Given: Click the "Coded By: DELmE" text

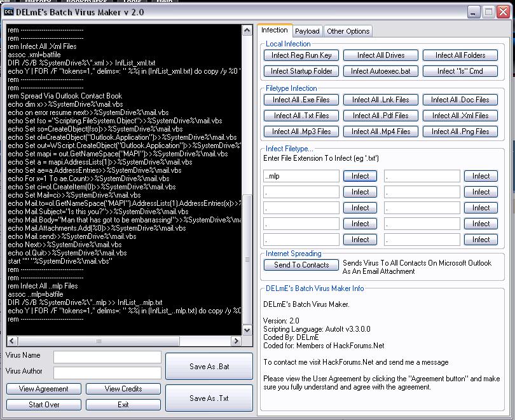Looking at the screenshot, I should coord(291,337).
